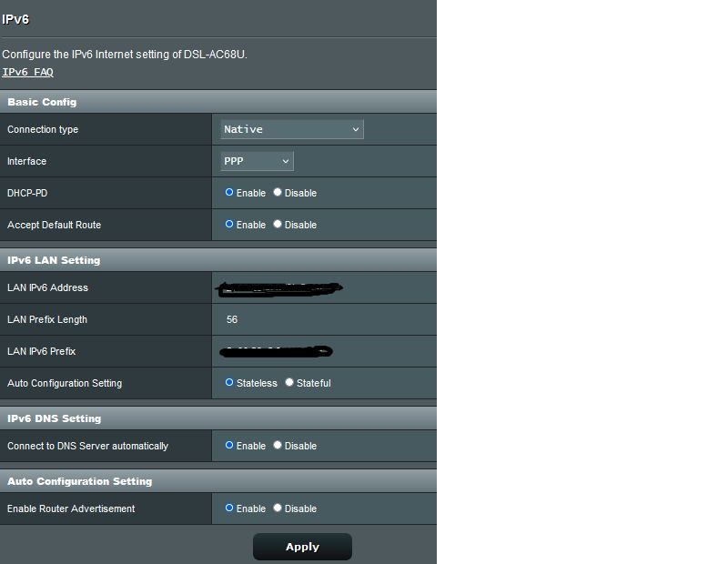728x564 pixels.
Task: Enable Router Advertisement
Action: click(230, 509)
